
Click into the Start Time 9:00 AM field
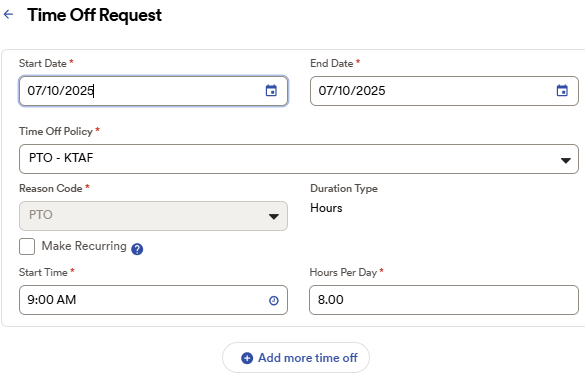(x=153, y=300)
